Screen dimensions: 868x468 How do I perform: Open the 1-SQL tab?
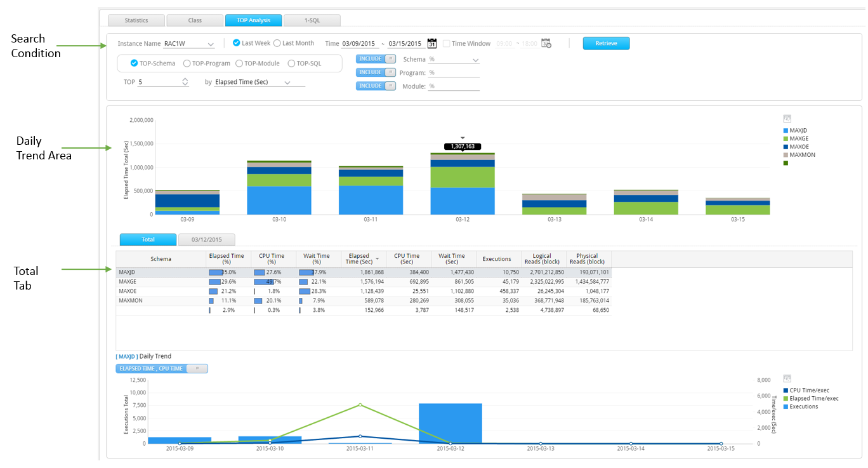point(312,20)
